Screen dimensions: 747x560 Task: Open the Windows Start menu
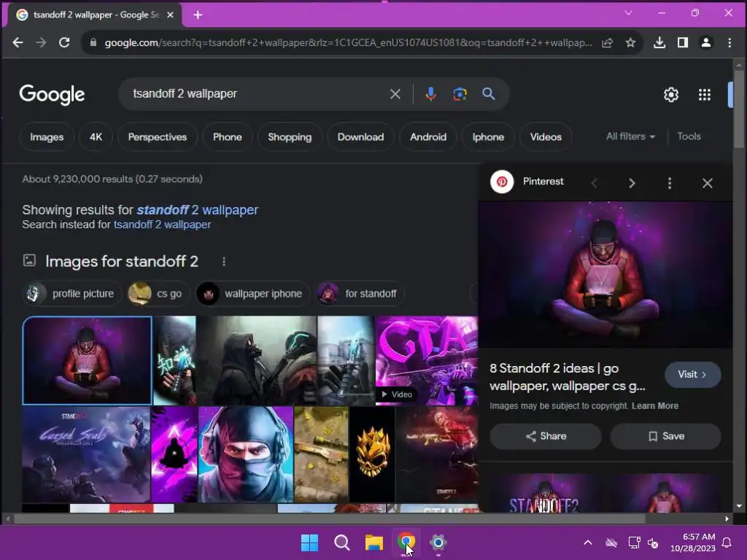309,542
